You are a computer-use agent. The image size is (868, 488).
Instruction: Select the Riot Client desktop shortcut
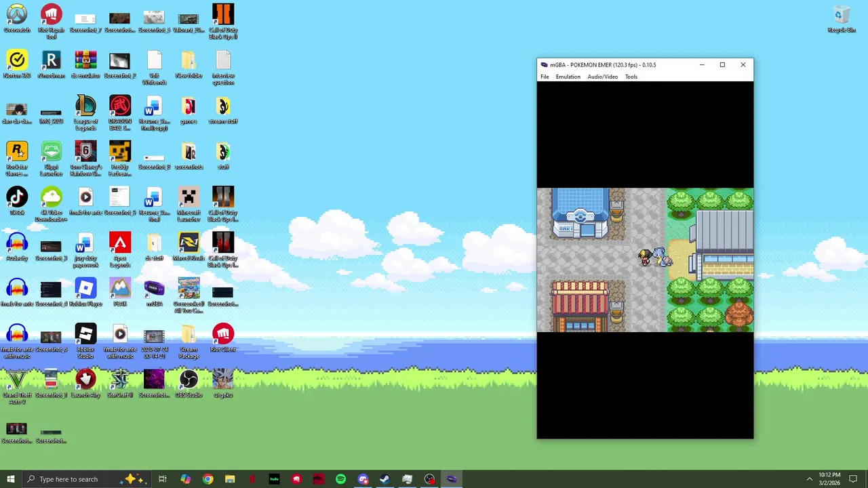coord(223,338)
